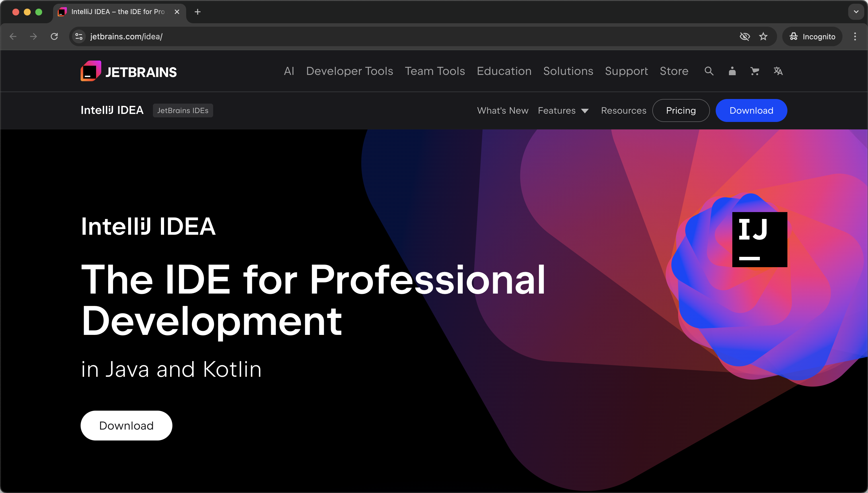The width and height of the screenshot is (868, 493).
Task: Open the Developer Tools menu
Action: tap(350, 71)
